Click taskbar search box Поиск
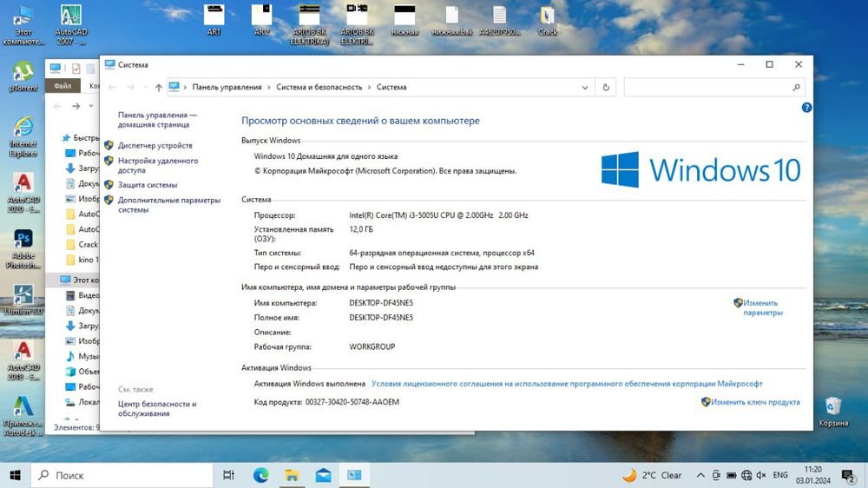Screen dimensions: 868x488 click(122, 475)
